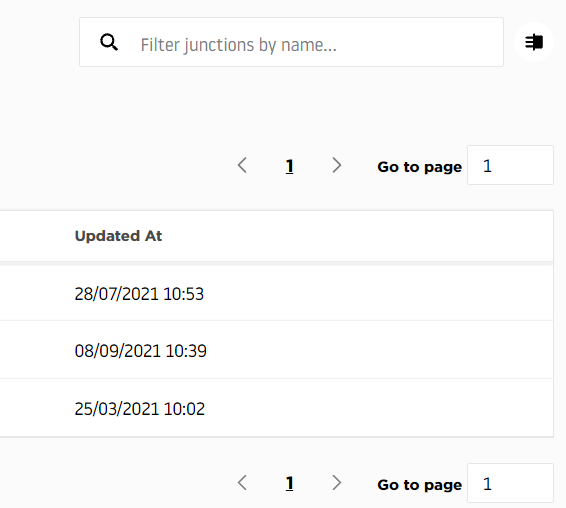566x508 pixels.
Task: Click the top Go to page number box
Action: [x=510, y=165]
